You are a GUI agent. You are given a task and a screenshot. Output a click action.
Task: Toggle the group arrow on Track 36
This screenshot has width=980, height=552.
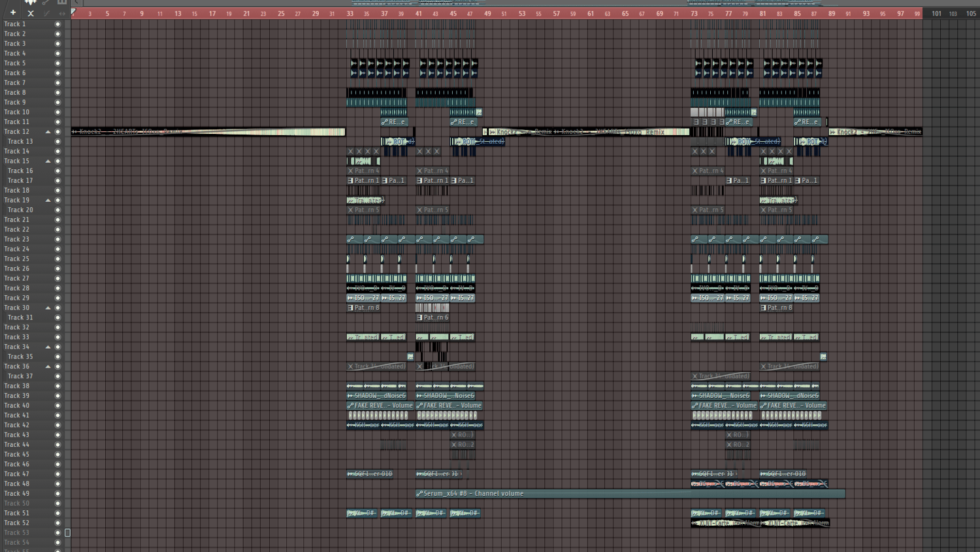tap(48, 366)
